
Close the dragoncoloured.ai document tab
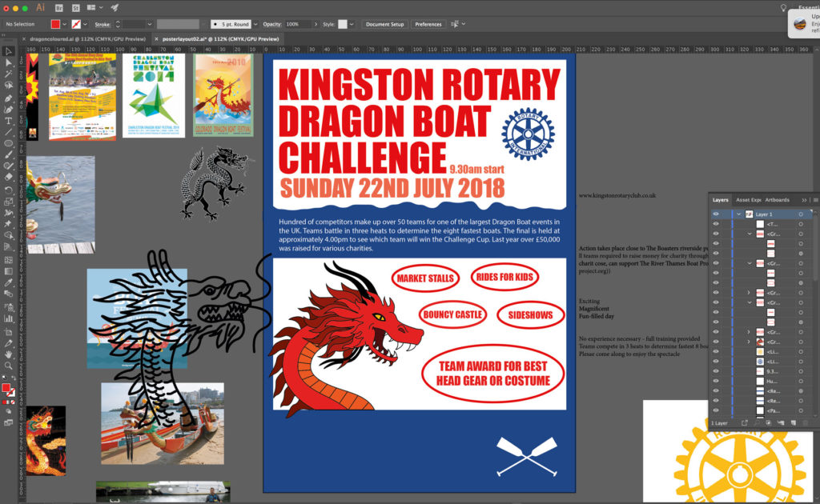[x=23, y=38]
